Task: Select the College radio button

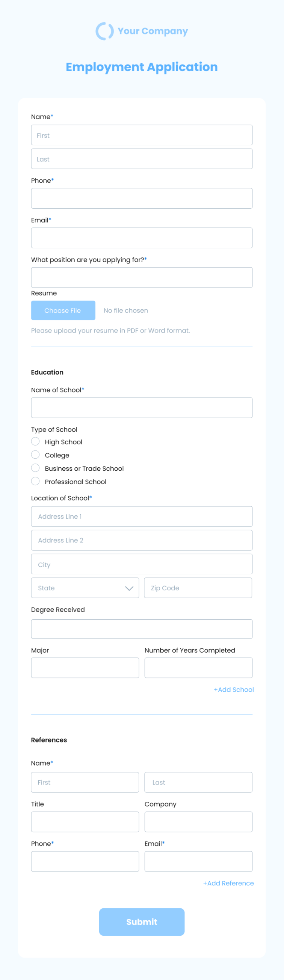Action: point(35,455)
